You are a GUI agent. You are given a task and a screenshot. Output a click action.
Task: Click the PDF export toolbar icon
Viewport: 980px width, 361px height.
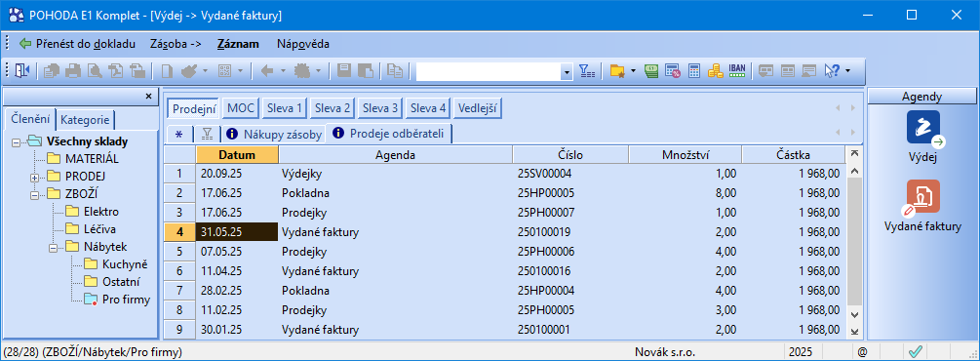point(116,71)
